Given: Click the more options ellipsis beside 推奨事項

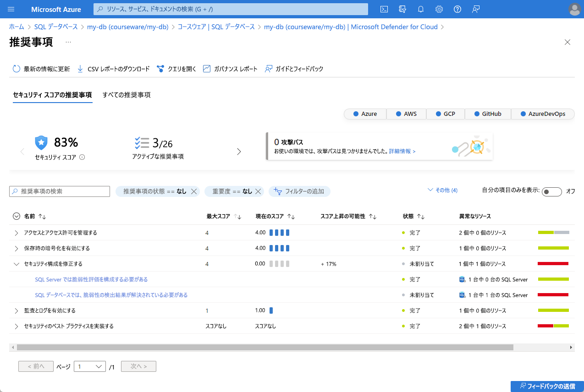Looking at the screenshot, I should [68, 42].
